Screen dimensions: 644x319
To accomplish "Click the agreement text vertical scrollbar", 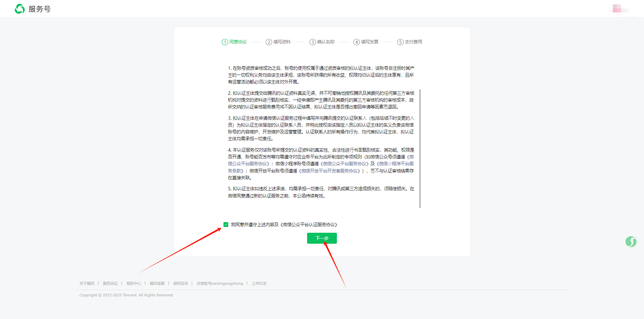I will tap(420, 149).
